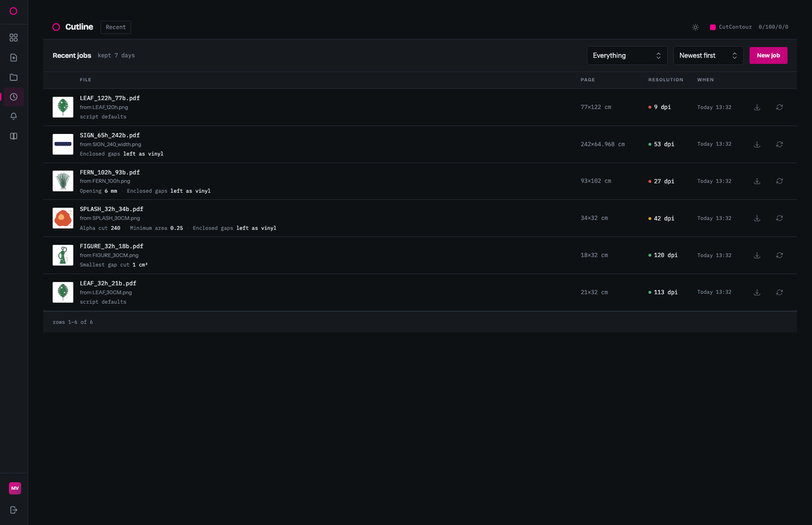Viewport: 812px width, 525px height.
Task: Click the New job button
Action: (x=768, y=55)
